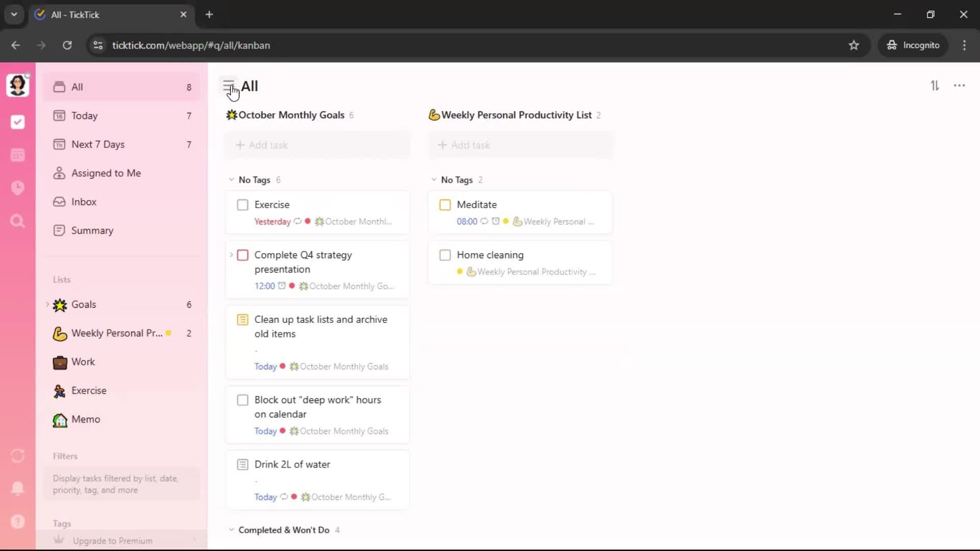Open the help question mark icon
Screen dimensions: 980x551
[17, 521]
